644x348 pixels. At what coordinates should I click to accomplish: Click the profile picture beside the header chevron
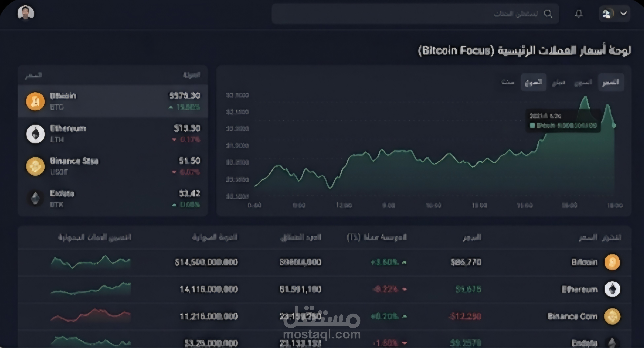tap(608, 14)
